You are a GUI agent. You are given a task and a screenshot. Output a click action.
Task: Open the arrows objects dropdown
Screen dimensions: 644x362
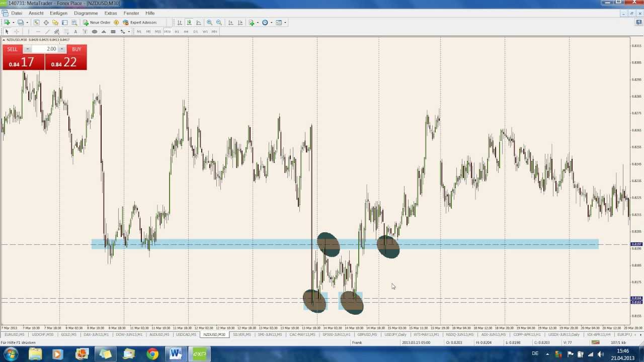coord(125,32)
